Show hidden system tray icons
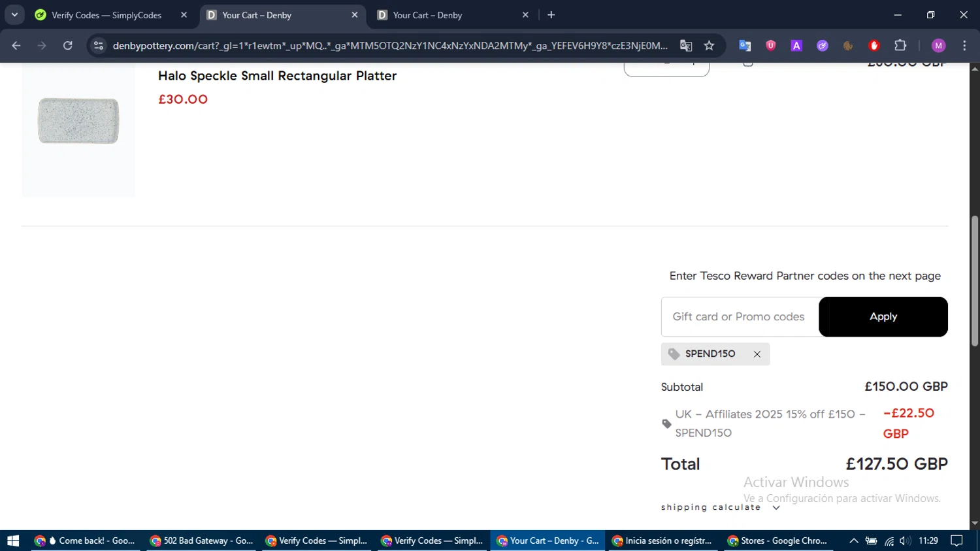Image resolution: width=980 pixels, height=551 pixels. pyautogui.click(x=854, y=541)
